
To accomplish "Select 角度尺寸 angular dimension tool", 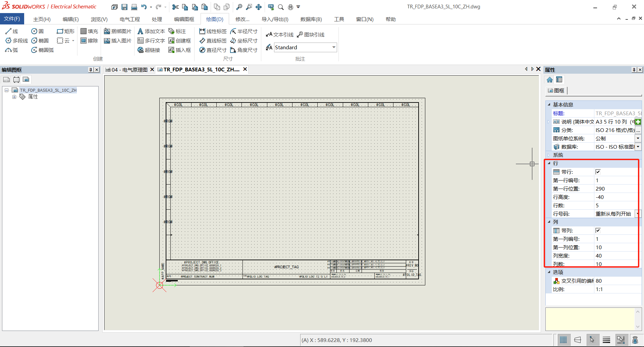I will click(x=244, y=50).
